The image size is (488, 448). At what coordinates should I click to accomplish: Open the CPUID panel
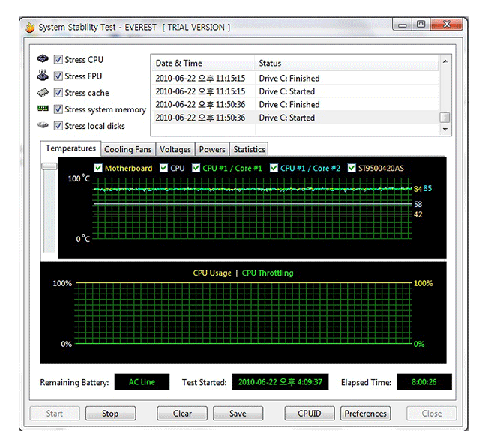pyautogui.click(x=310, y=414)
